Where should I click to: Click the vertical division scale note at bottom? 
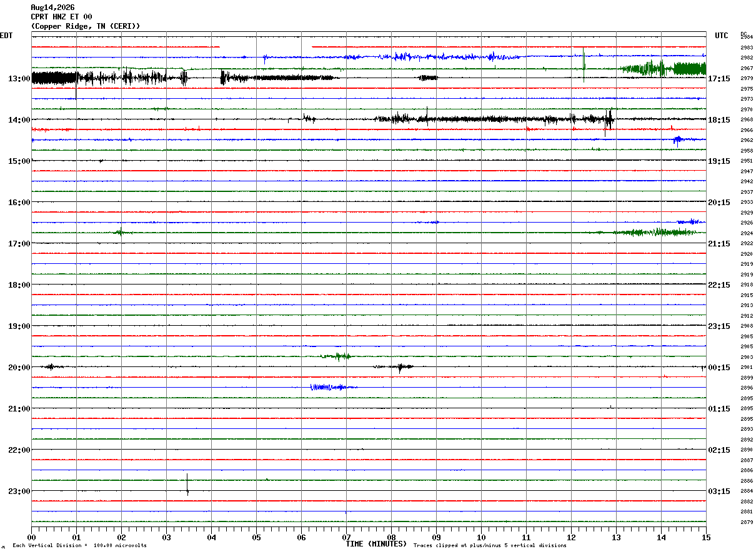(79, 545)
